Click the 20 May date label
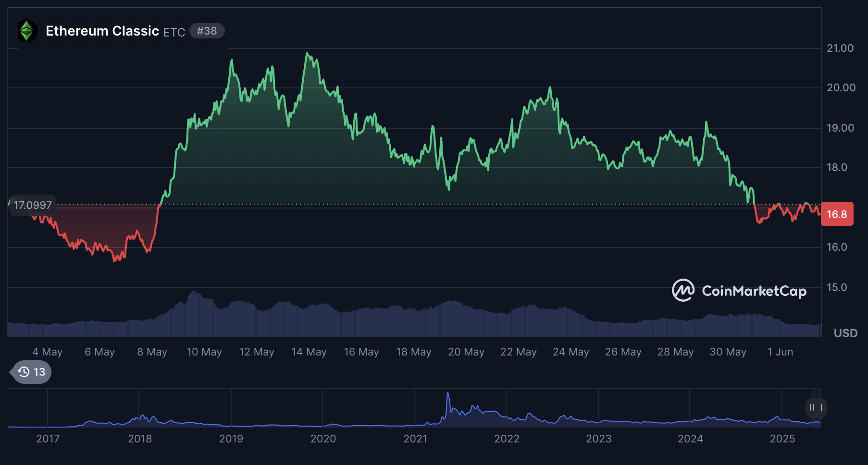Screen dimensions: 868x465 tap(466, 352)
